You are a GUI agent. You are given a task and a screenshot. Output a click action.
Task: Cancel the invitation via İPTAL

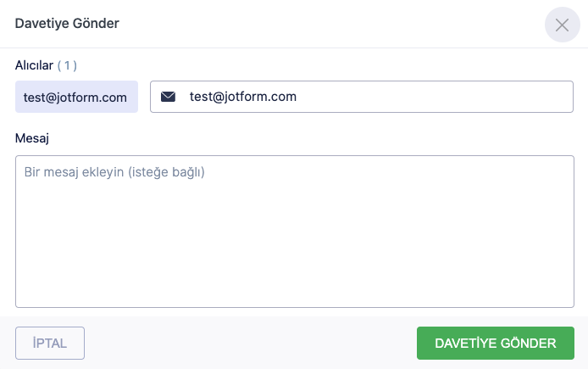pyautogui.click(x=50, y=343)
